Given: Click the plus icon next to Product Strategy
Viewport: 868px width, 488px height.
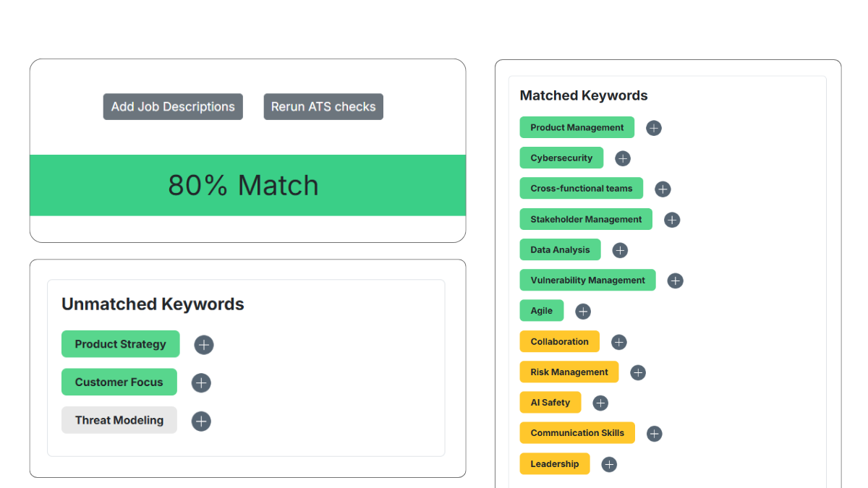Looking at the screenshot, I should (x=203, y=345).
